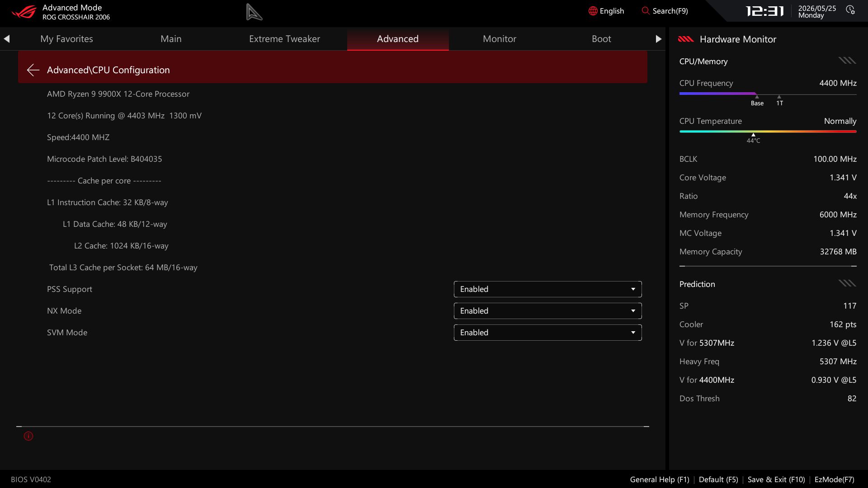Click the red info icon in the help area

pyautogui.click(x=28, y=436)
